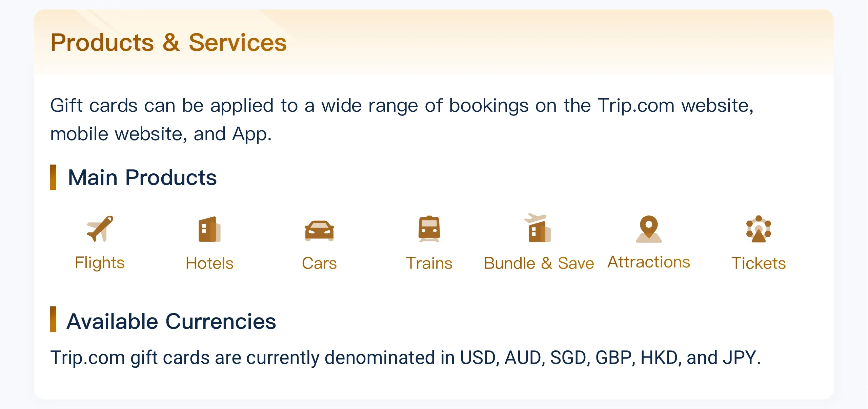Screen dimensions: 868x409
Task: Click the Attractions text label
Action: click(649, 262)
